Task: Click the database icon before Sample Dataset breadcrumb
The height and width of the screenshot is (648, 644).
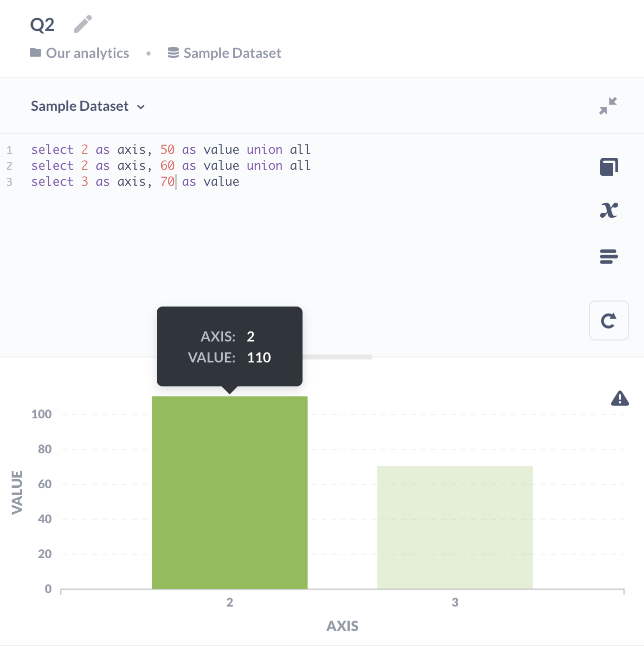Action: point(173,52)
